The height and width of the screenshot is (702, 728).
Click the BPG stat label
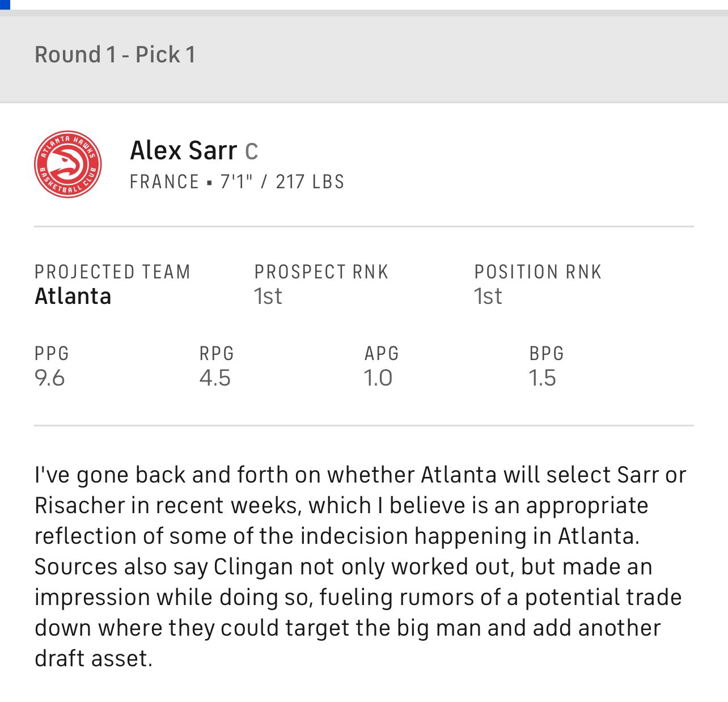(x=547, y=354)
